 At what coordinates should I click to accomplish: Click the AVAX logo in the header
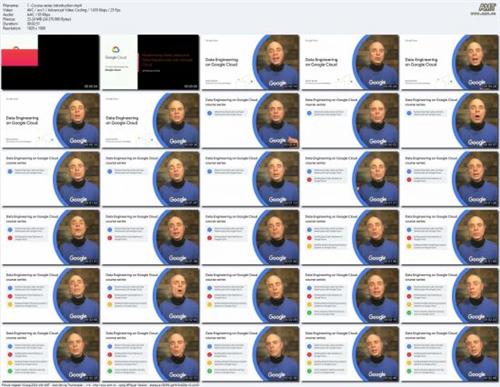tap(487, 7)
